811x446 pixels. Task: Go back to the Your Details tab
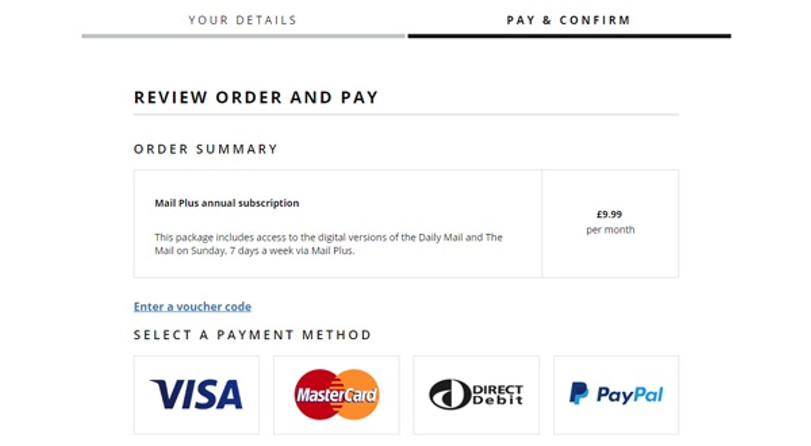[242, 20]
